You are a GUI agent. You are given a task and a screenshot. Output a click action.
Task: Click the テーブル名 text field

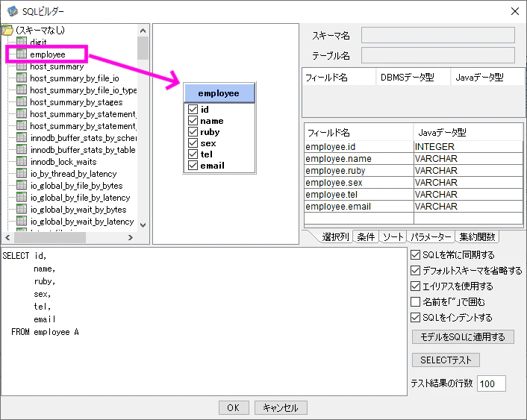tap(438, 54)
